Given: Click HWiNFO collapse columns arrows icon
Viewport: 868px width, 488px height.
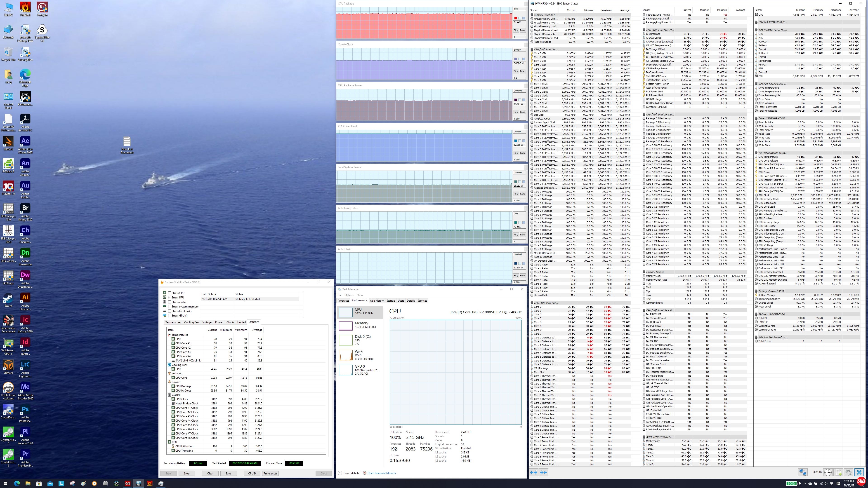Looking at the screenshot, I should pyautogui.click(x=543, y=472).
